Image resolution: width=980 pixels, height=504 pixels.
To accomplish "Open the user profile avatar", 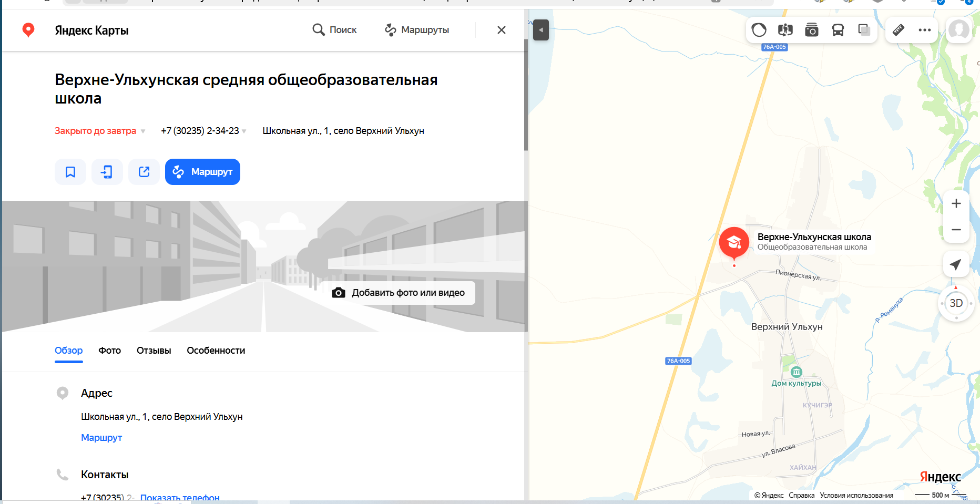I will click(x=959, y=30).
